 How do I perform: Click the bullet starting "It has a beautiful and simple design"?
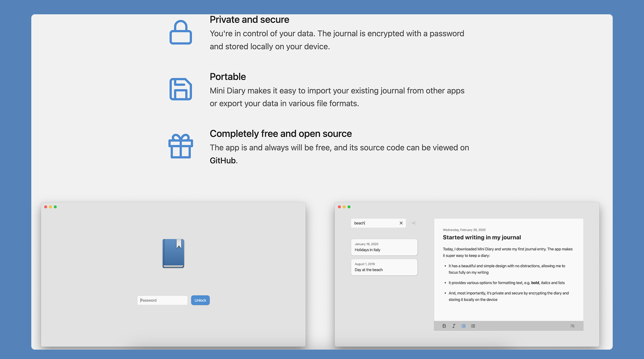(507, 269)
